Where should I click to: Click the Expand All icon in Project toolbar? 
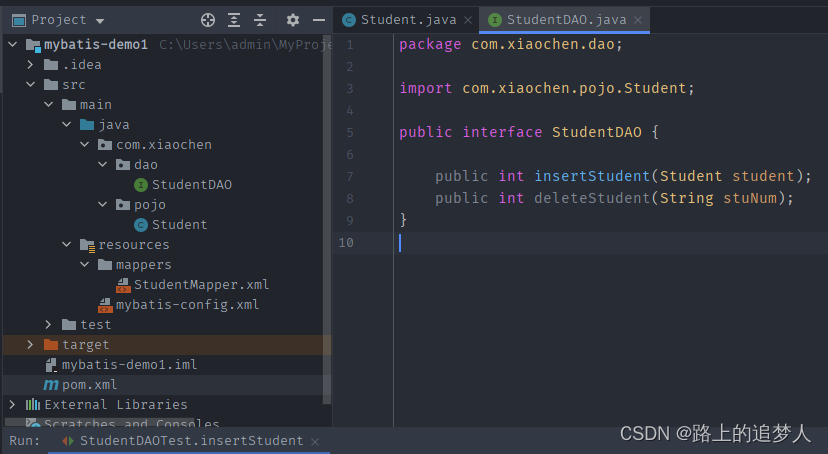pyautogui.click(x=234, y=20)
